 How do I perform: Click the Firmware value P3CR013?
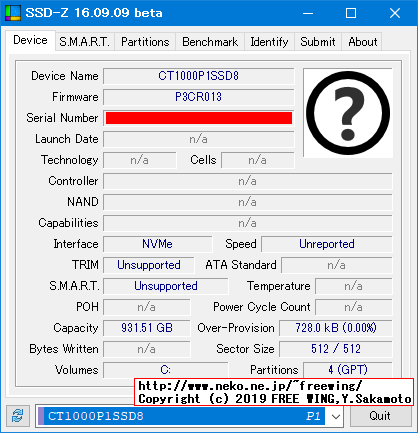coord(199,97)
